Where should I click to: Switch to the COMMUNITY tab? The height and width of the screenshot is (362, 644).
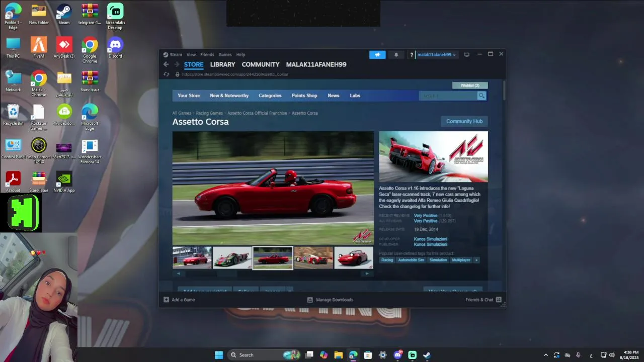tap(261, 64)
